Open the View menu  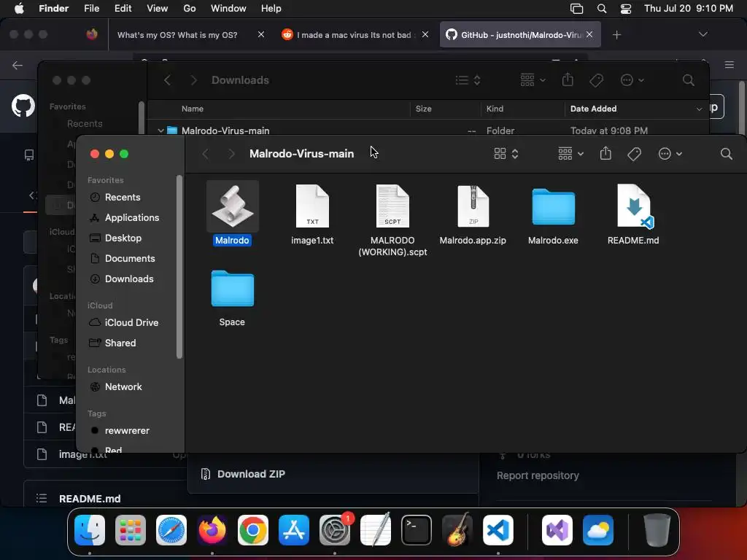click(x=158, y=9)
